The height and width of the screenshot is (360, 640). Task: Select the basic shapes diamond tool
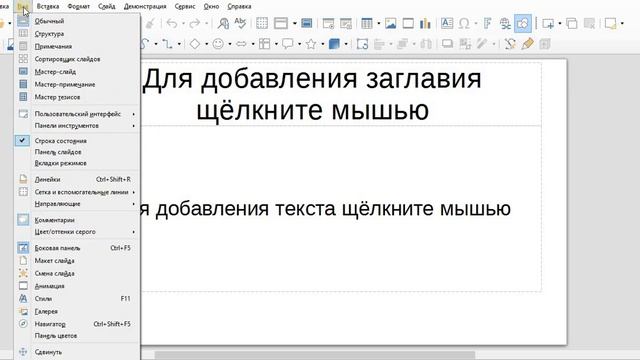[195, 44]
